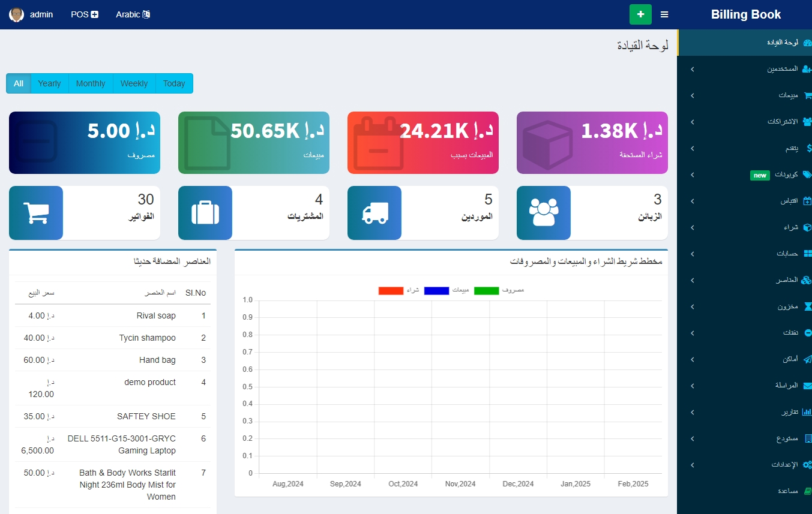Toggle the blue sales legend series
Screen dimensions: 812x514
(436, 291)
